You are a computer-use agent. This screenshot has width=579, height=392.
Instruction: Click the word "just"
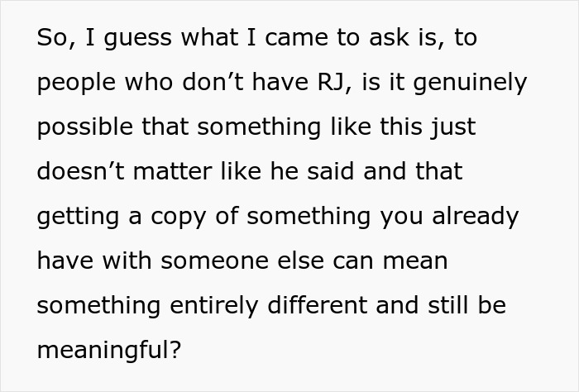coord(452,128)
